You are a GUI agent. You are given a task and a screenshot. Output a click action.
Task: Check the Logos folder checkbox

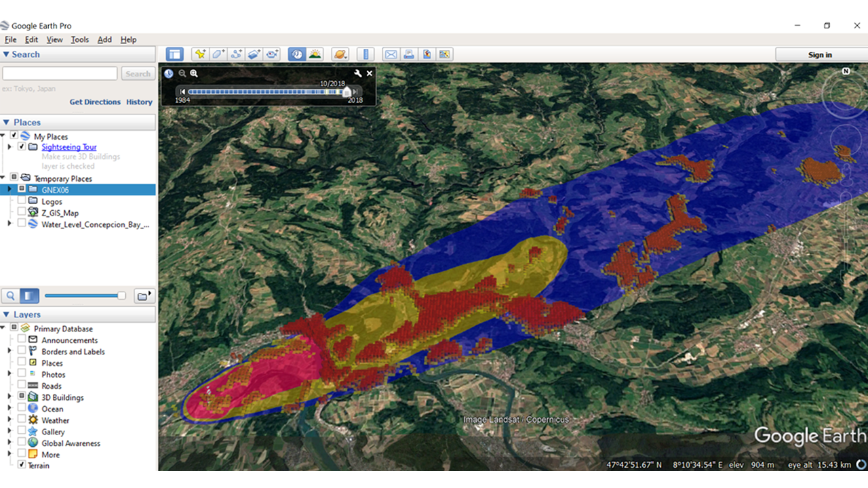click(22, 201)
